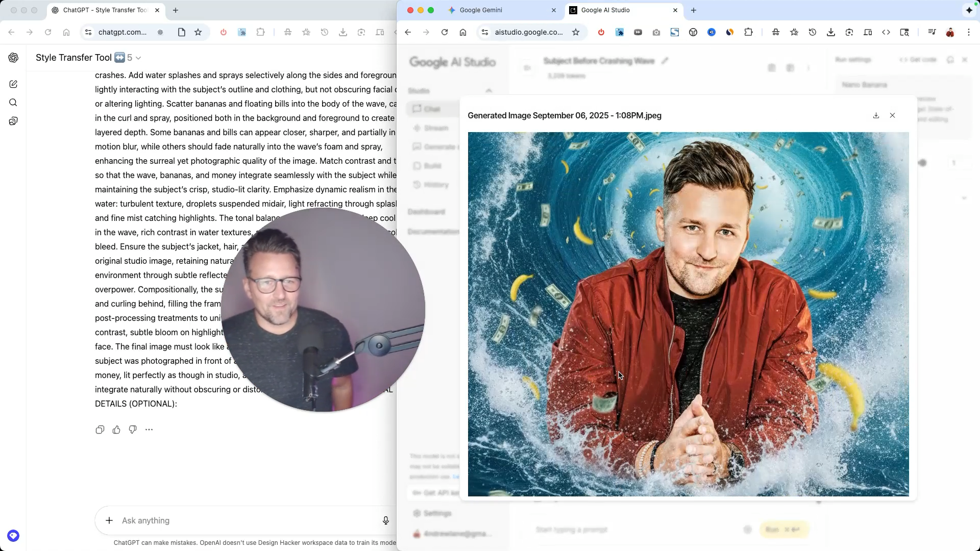Click the generated wave portrait image
This screenshot has width=980, height=551.
[688, 314]
